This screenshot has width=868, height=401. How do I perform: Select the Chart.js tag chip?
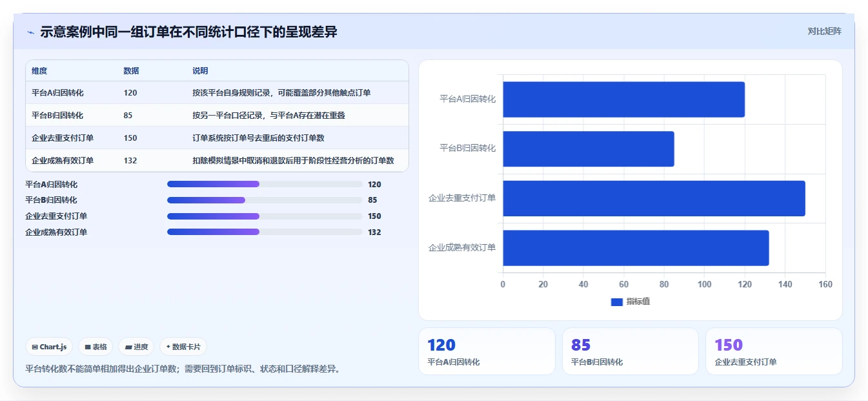[x=49, y=347]
